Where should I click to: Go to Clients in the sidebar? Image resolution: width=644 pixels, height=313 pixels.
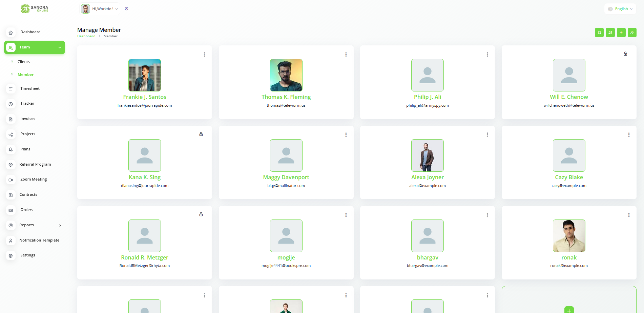click(x=24, y=62)
